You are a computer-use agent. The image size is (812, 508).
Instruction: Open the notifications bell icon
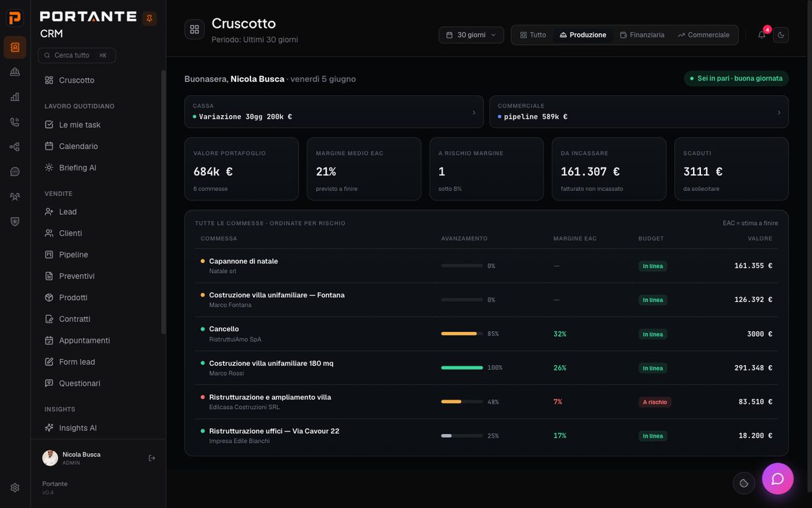(x=762, y=35)
